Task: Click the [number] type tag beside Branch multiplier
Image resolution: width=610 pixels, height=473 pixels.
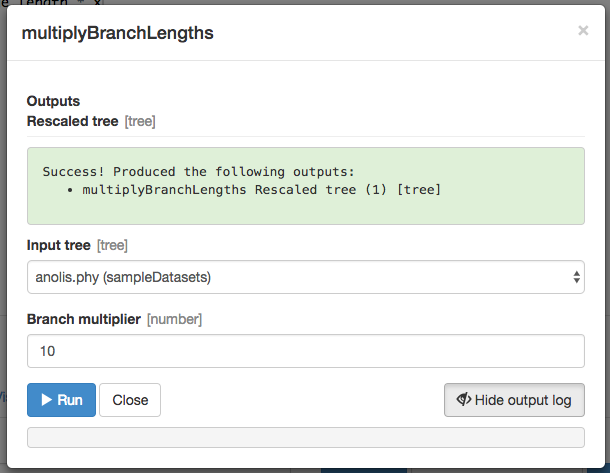Action: pyautogui.click(x=174, y=319)
